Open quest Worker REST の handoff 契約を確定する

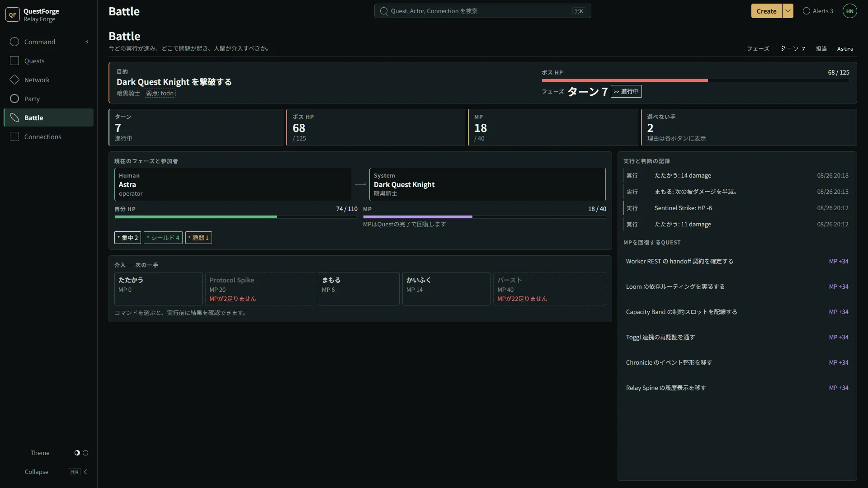[x=737, y=261]
